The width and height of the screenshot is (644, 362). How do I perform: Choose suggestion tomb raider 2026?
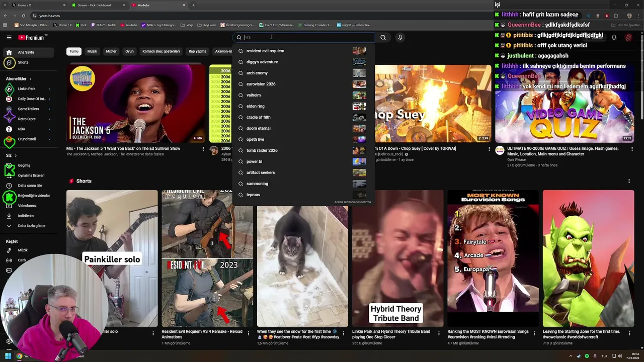pyautogui.click(x=302, y=150)
